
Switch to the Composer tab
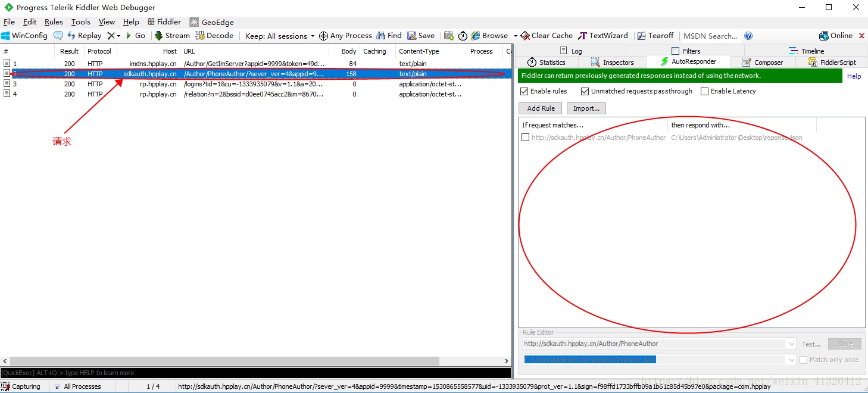[763, 62]
